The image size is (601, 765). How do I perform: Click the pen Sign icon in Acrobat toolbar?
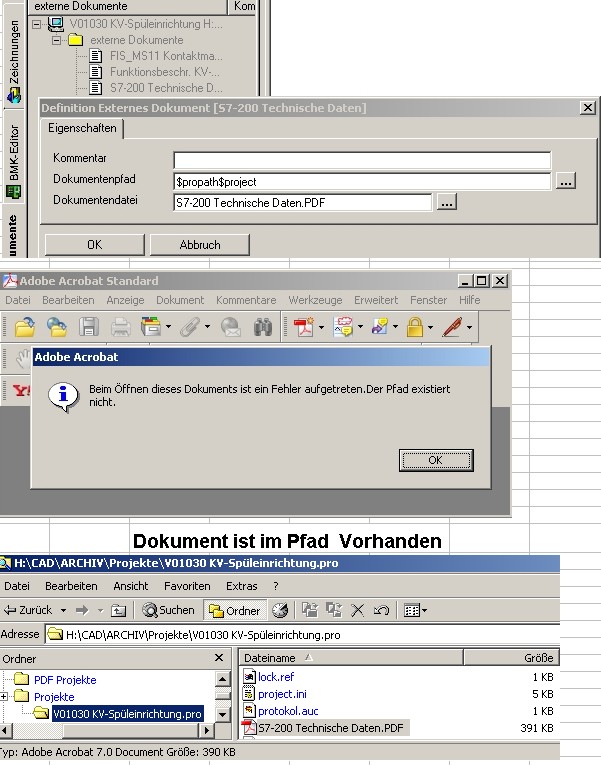[x=452, y=327]
